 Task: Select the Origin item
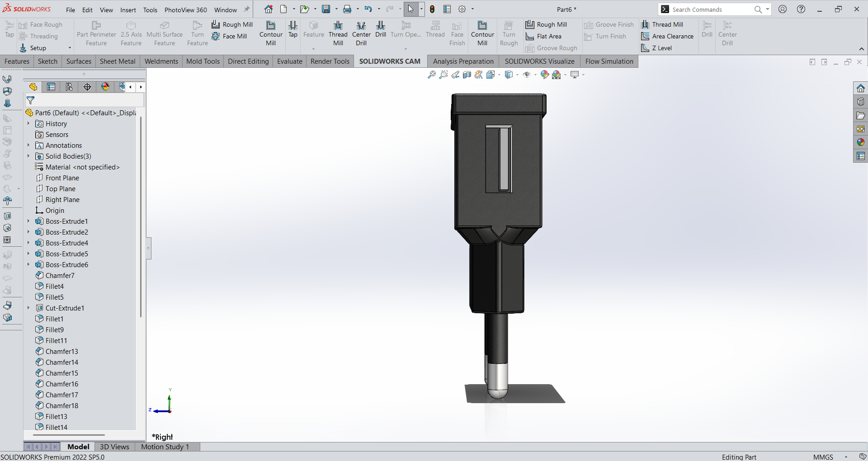tap(50, 210)
